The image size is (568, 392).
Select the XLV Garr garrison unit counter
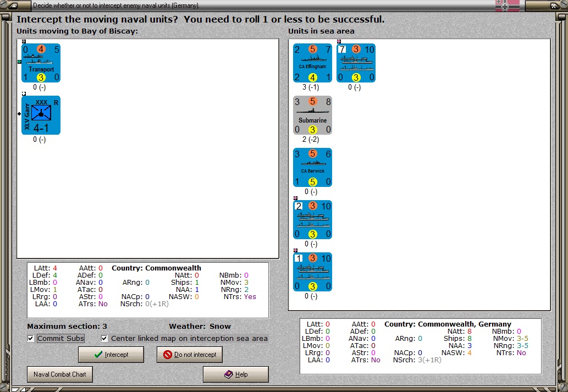tap(41, 115)
